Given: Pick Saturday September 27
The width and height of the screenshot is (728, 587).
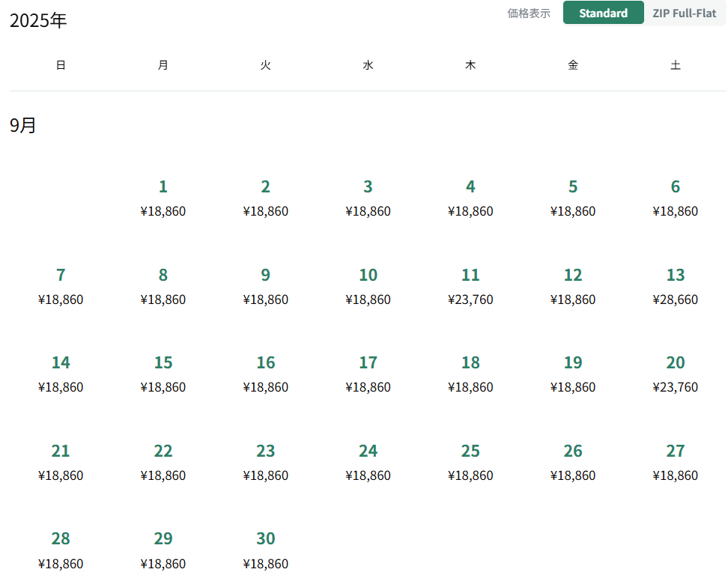Looking at the screenshot, I should click(676, 462).
